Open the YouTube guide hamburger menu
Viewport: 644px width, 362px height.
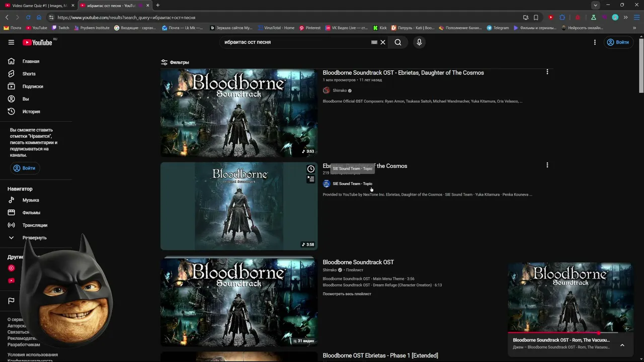click(11, 42)
